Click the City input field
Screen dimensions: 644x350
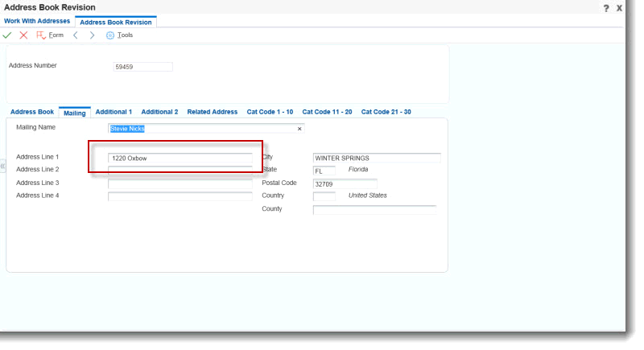pyautogui.click(x=376, y=159)
